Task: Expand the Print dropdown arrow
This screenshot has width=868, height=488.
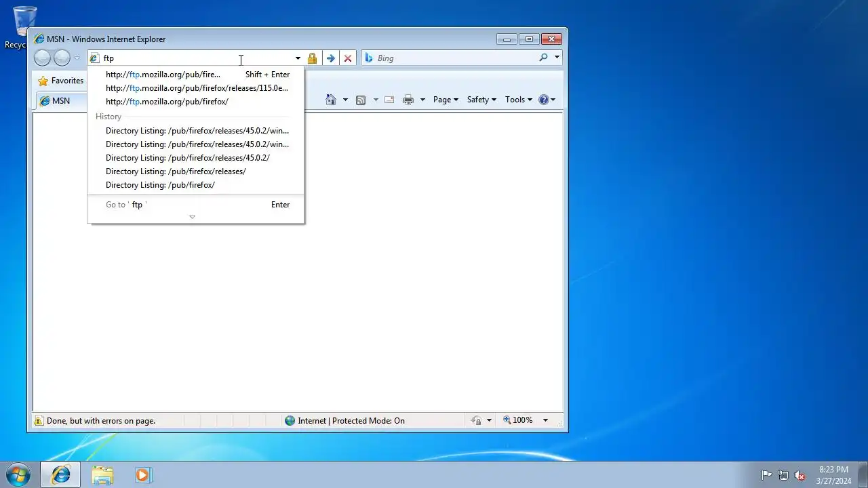Action: [x=422, y=100]
